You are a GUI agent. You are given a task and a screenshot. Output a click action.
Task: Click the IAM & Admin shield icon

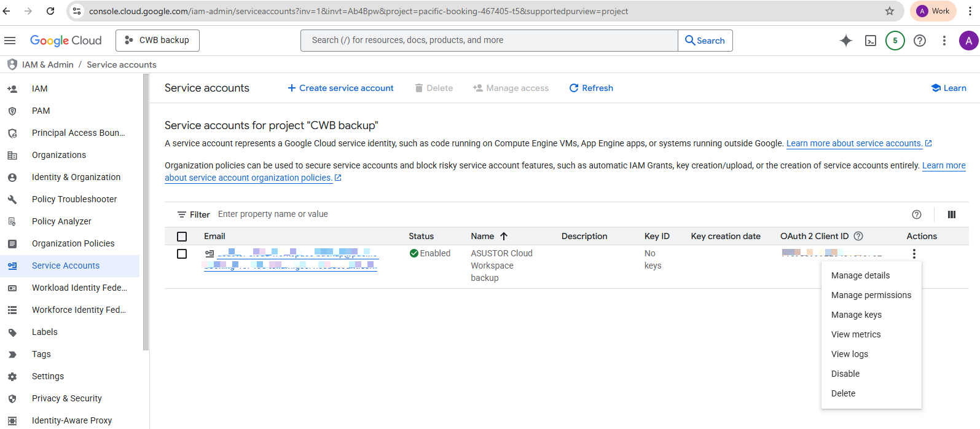[x=12, y=65]
